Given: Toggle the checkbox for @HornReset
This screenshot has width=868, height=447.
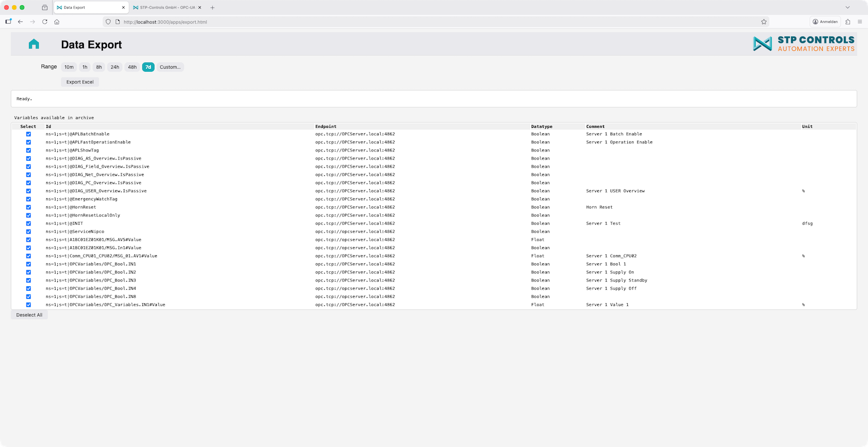Looking at the screenshot, I should pos(28,207).
